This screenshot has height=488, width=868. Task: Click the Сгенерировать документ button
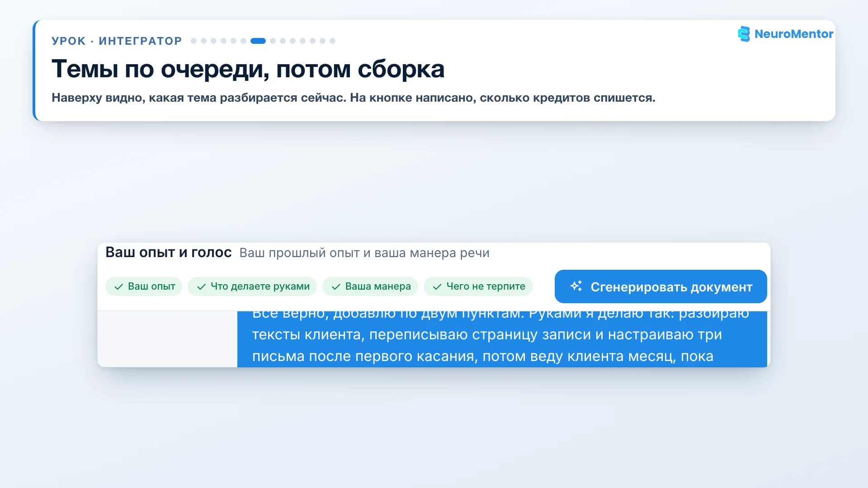tap(660, 286)
